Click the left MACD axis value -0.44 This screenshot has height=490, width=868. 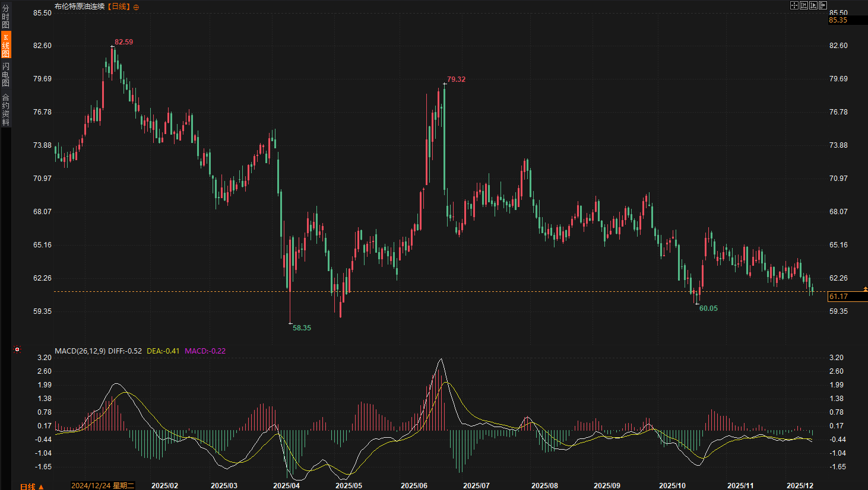43,440
